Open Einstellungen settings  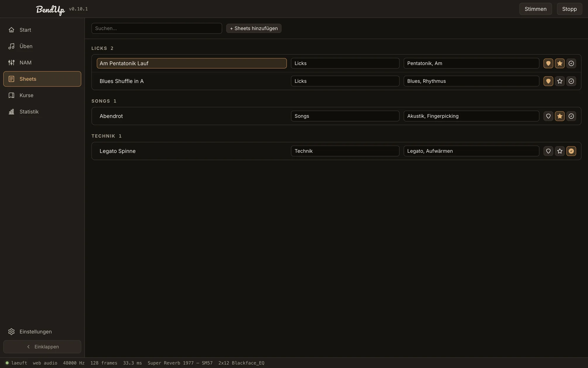(x=42, y=331)
